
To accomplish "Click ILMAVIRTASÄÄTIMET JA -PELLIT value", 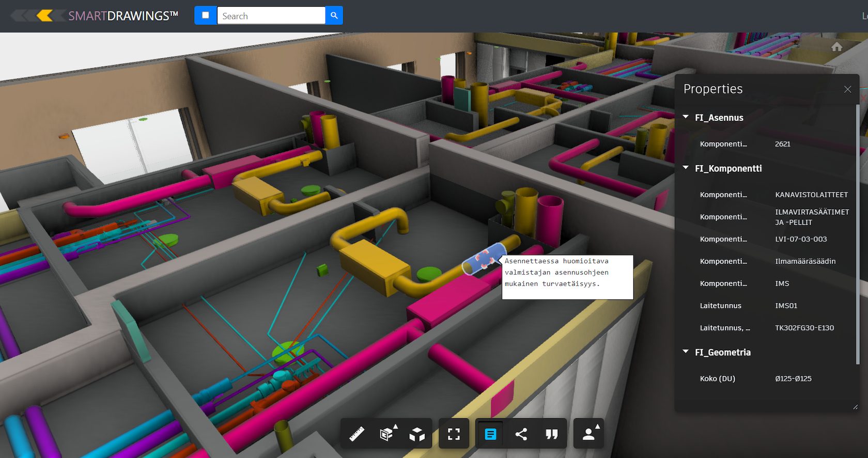I will point(812,217).
